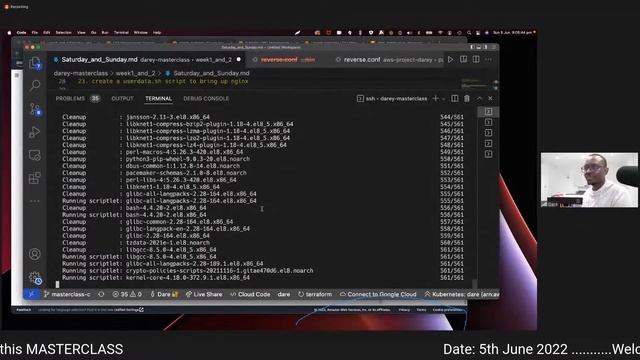This screenshot has width=640, height=360.
Task: Click week1_and_2 in the breadcrumb
Action: [x=136, y=73]
